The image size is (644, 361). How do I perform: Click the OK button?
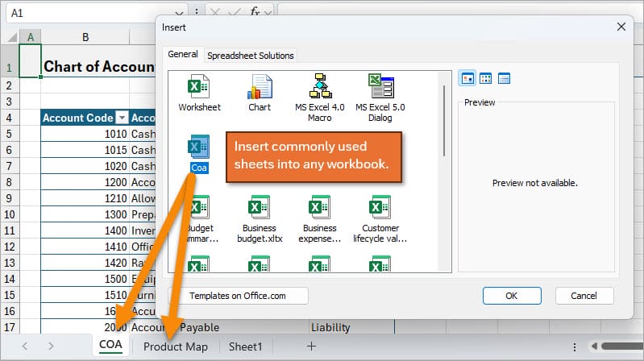coord(511,296)
